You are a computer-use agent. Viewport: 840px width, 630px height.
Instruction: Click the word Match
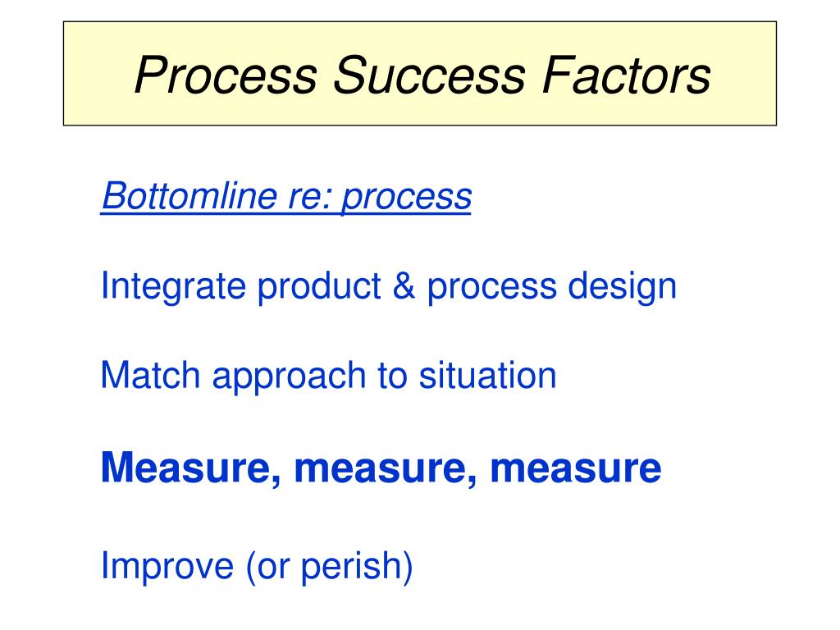click(x=151, y=376)
